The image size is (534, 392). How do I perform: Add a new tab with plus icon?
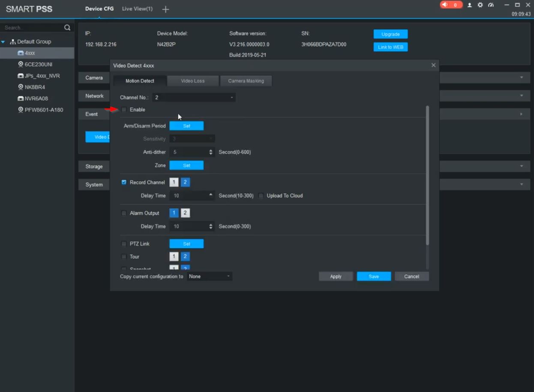click(x=165, y=9)
